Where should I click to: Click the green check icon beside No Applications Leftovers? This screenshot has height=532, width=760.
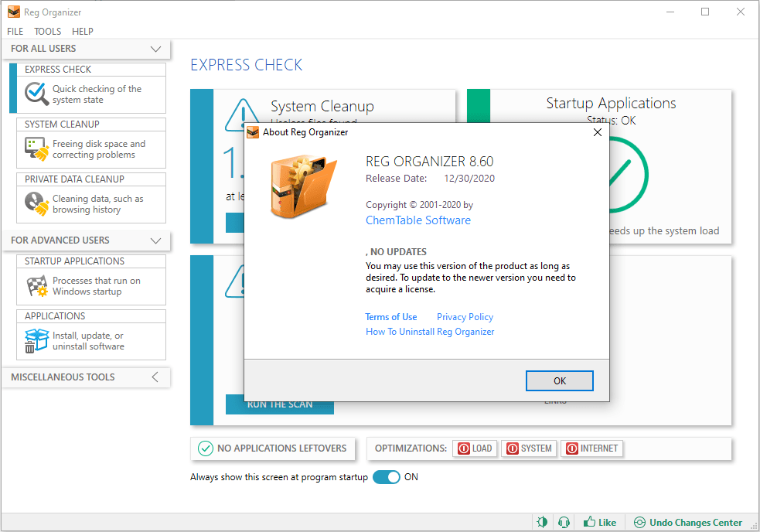pos(206,448)
